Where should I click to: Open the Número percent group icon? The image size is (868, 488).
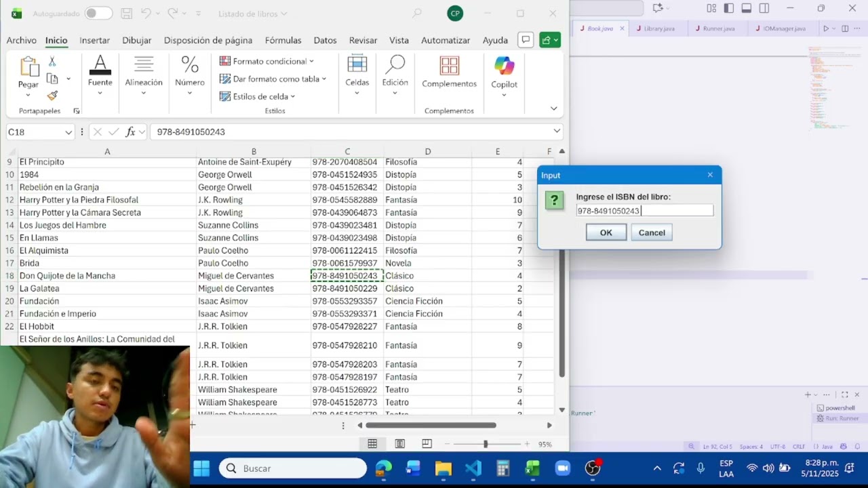coord(190,66)
